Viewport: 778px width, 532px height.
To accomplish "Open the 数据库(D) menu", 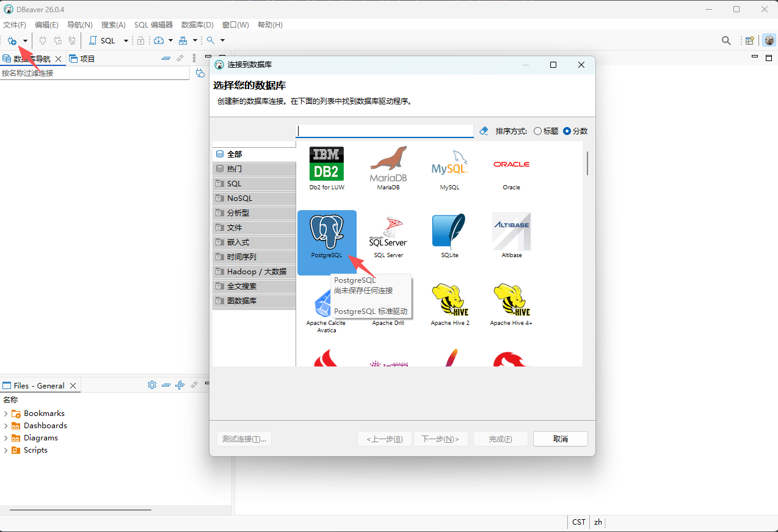I will click(197, 25).
